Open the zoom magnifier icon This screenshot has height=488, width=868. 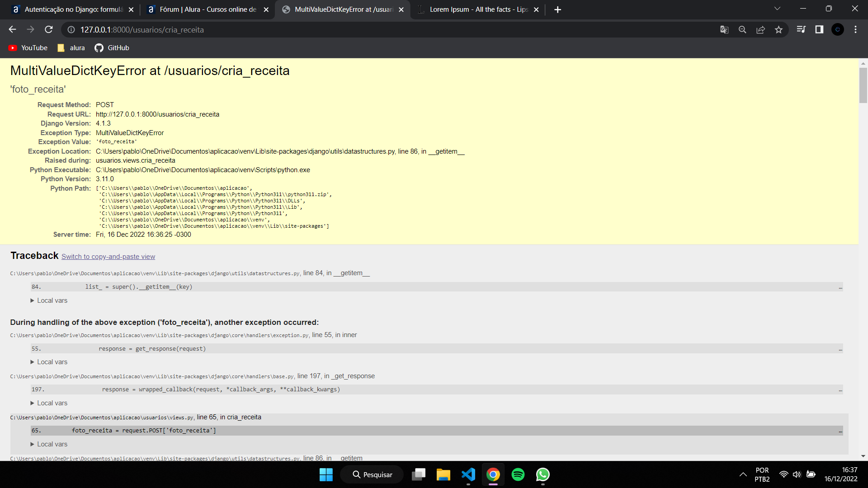click(x=742, y=30)
